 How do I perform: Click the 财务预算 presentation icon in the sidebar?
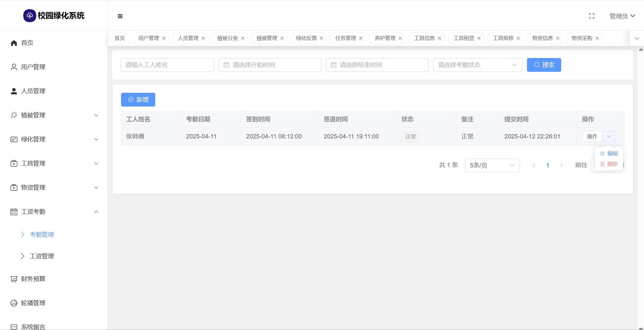pos(14,279)
